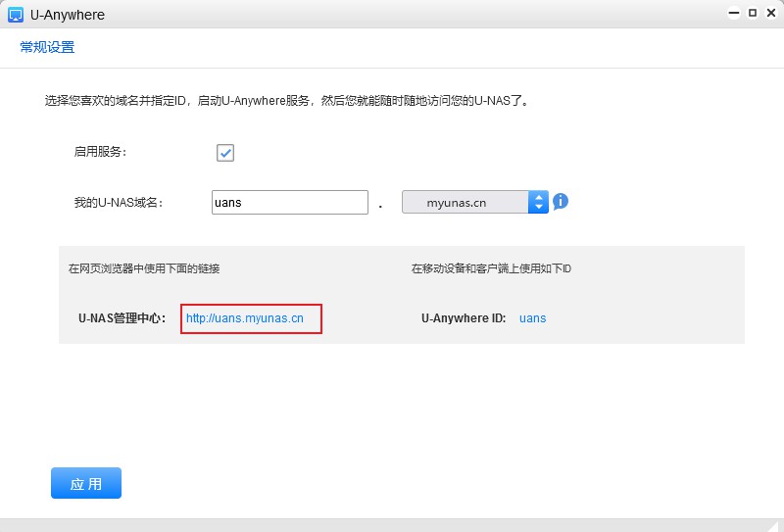The image size is (784, 532).
Task: Click the uans U-Anywhere ID value
Action: pyautogui.click(x=532, y=318)
